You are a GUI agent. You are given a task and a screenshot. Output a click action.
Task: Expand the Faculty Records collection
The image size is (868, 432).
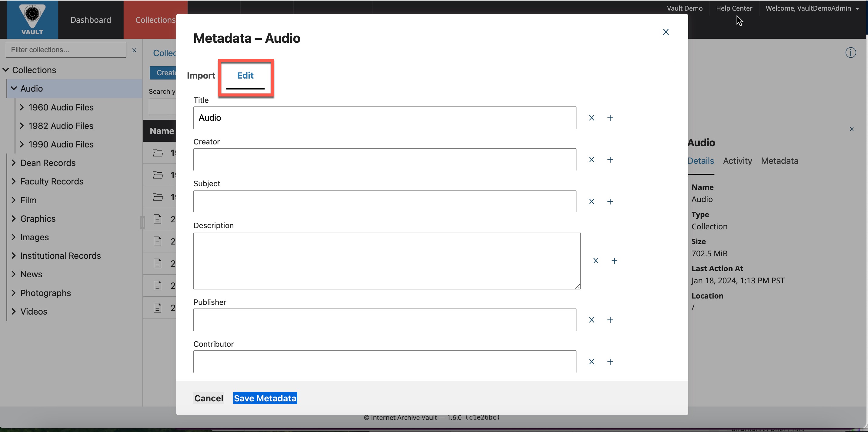[14, 181]
